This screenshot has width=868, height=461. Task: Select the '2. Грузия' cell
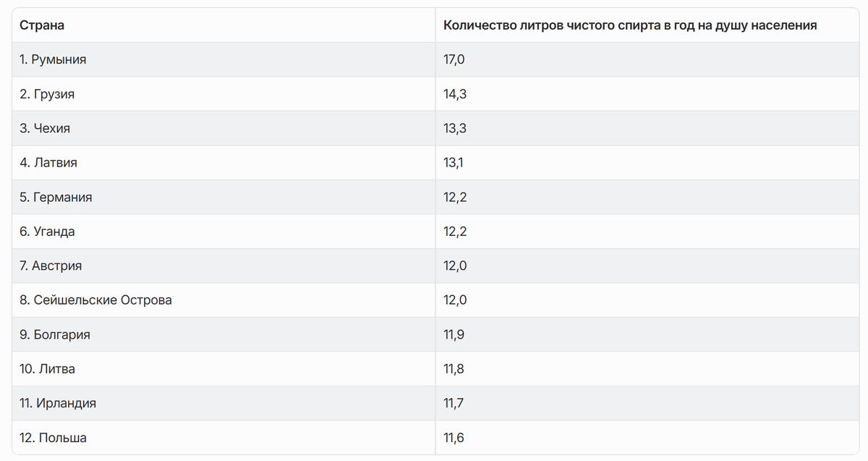tap(224, 94)
